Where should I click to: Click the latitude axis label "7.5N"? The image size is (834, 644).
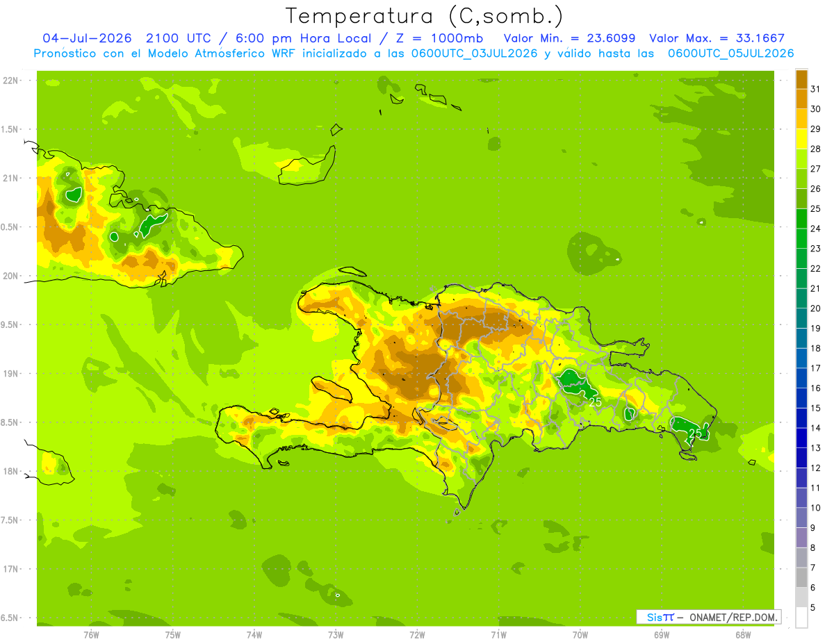[x=10, y=520]
